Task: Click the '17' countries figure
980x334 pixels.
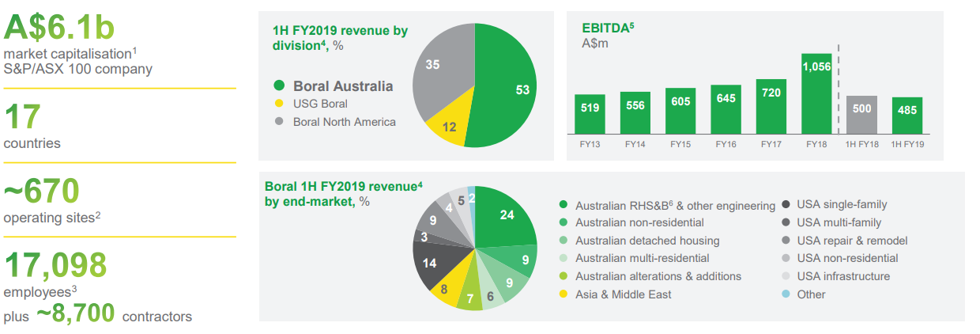Action: pyautogui.click(x=21, y=117)
